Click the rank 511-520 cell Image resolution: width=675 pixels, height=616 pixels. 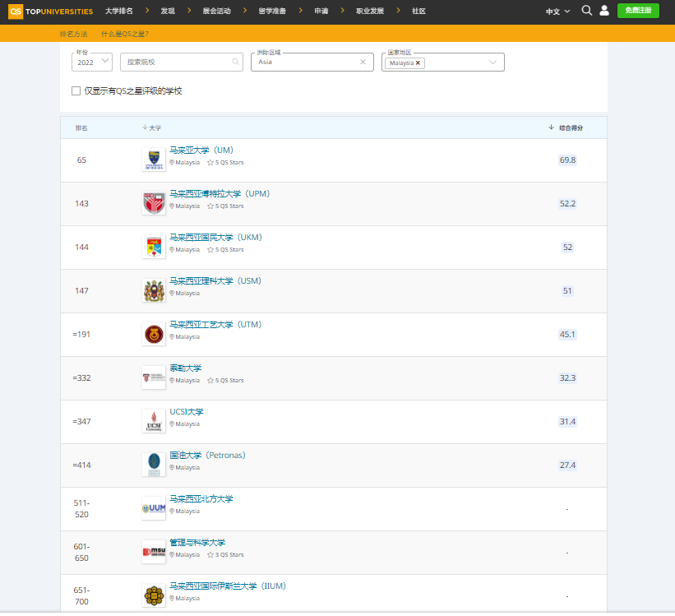click(x=81, y=509)
